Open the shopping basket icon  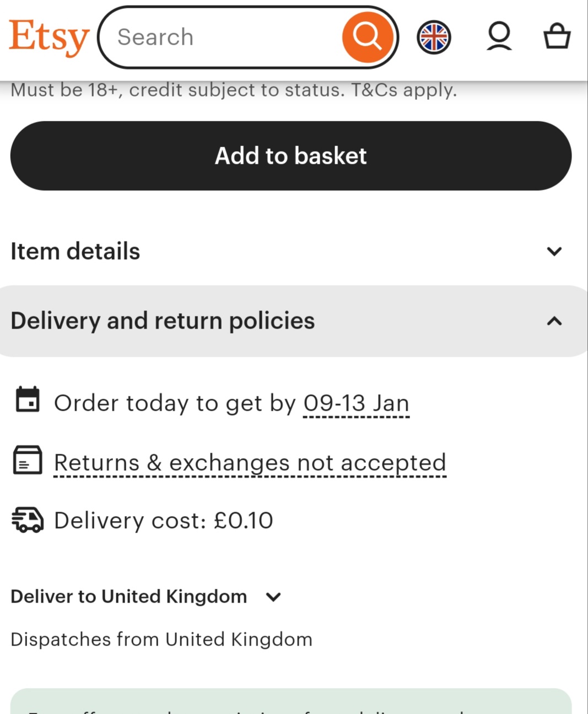pyautogui.click(x=557, y=37)
